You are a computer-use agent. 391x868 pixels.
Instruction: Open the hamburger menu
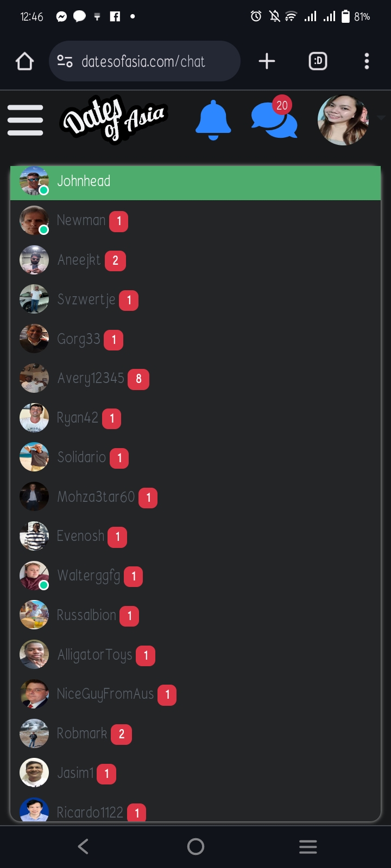click(x=25, y=120)
